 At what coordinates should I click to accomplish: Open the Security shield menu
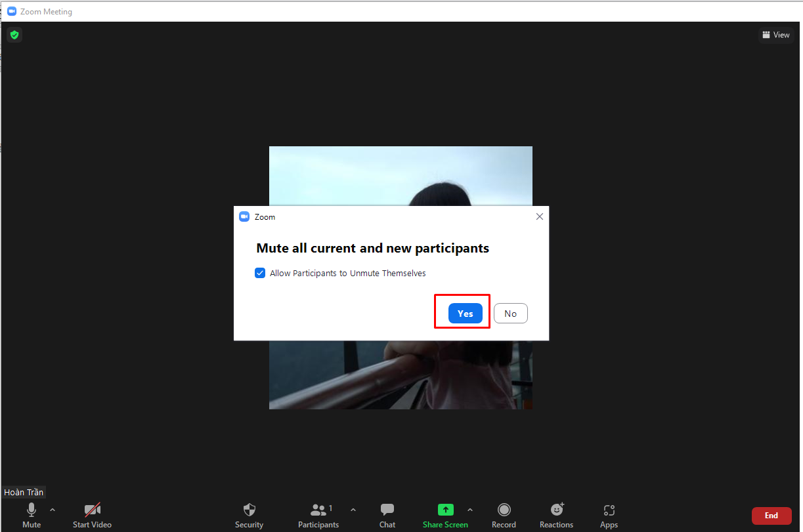click(249, 515)
